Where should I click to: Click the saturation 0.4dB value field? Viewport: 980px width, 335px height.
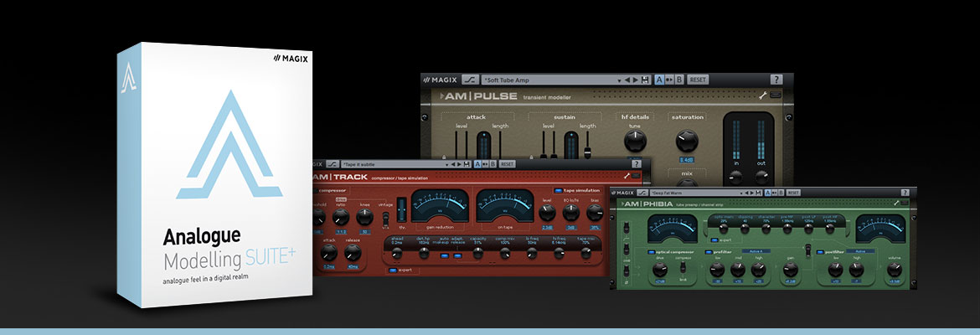tap(687, 160)
